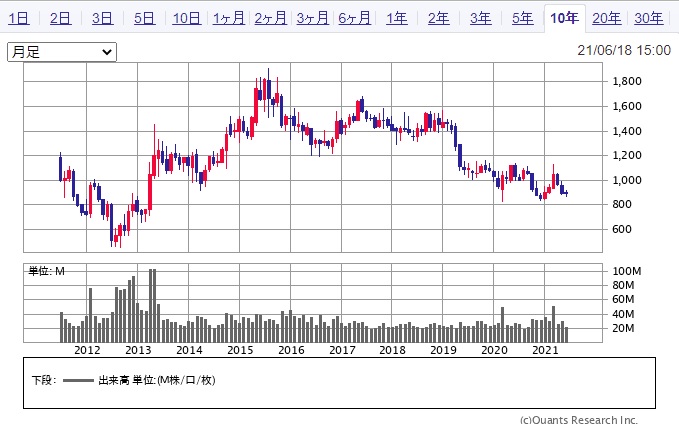Click the latest candlestick in mid-2021
This screenshot has height=428, width=679.
point(566,194)
